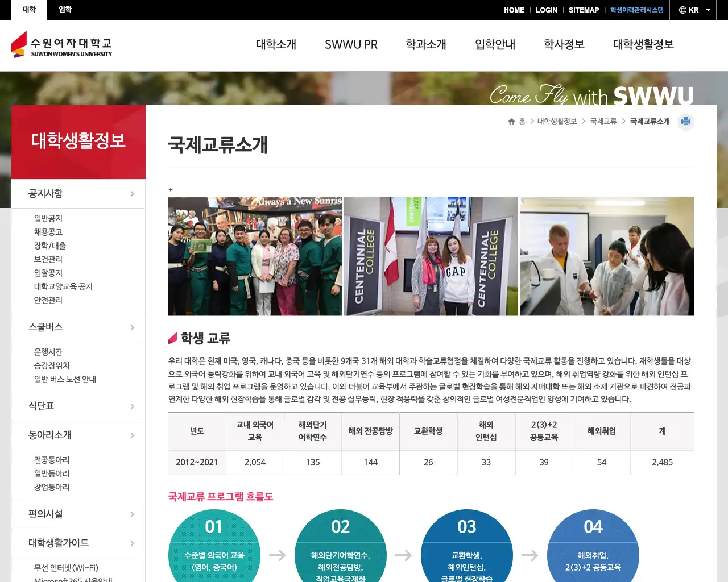This screenshot has height=582, width=728.
Task: Select 채용공고 in the sidebar
Action: tap(48, 232)
